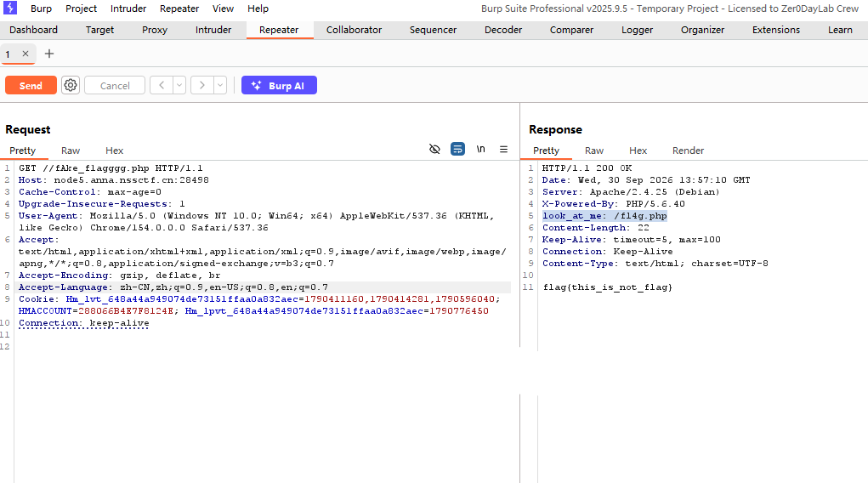Open the View menu
This screenshot has height=483, width=868.
coord(223,9)
